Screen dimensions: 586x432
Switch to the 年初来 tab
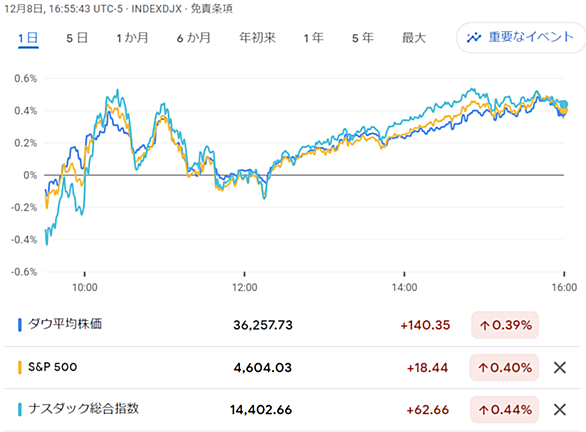[x=257, y=38]
